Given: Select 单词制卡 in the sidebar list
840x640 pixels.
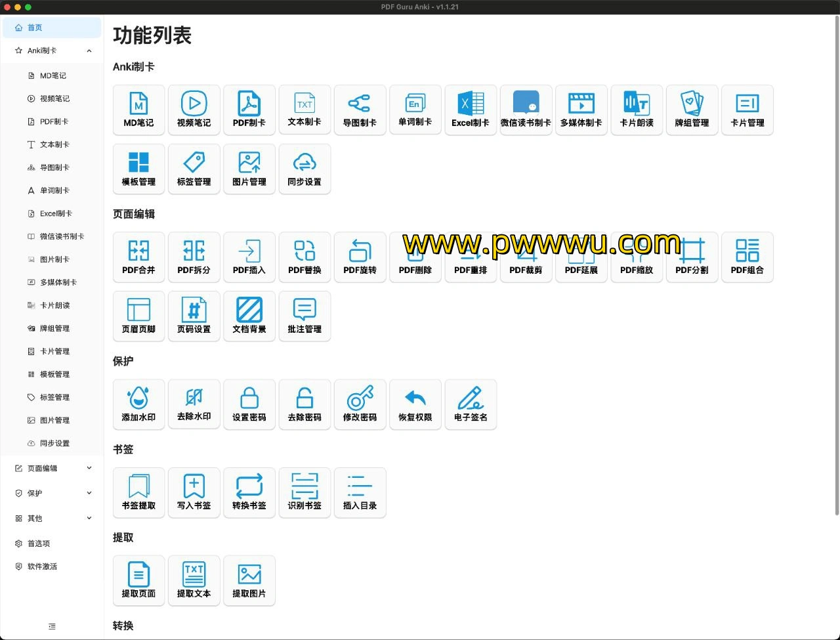Looking at the screenshot, I should tap(52, 190).
